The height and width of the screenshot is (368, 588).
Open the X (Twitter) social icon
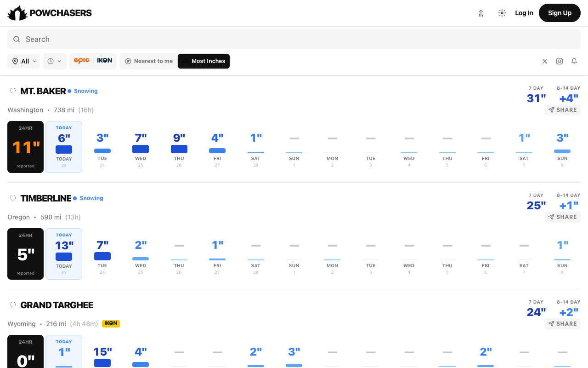click(544, 61)
